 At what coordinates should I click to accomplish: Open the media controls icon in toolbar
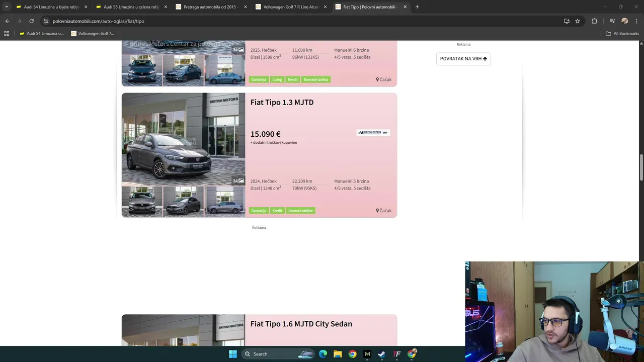click(612, 21)
